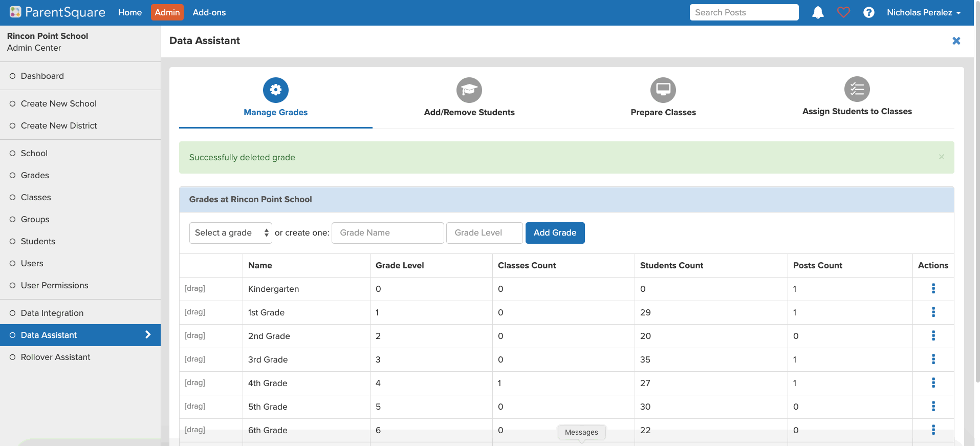Click the 'Kindergarten' name cell

click(x=306, y=289)
